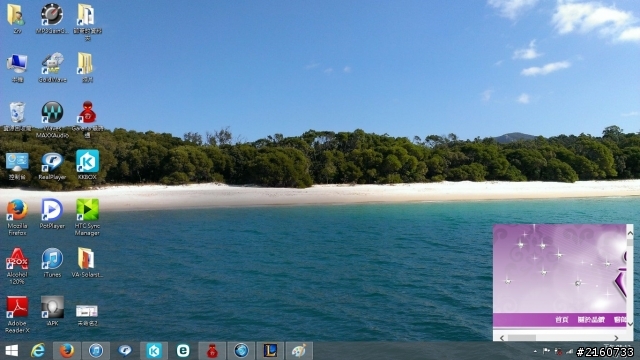This screenshot has height=360, width=640.
Task: Open the speech-bubble messenger taskbar icon
Action: pos(125,351)
